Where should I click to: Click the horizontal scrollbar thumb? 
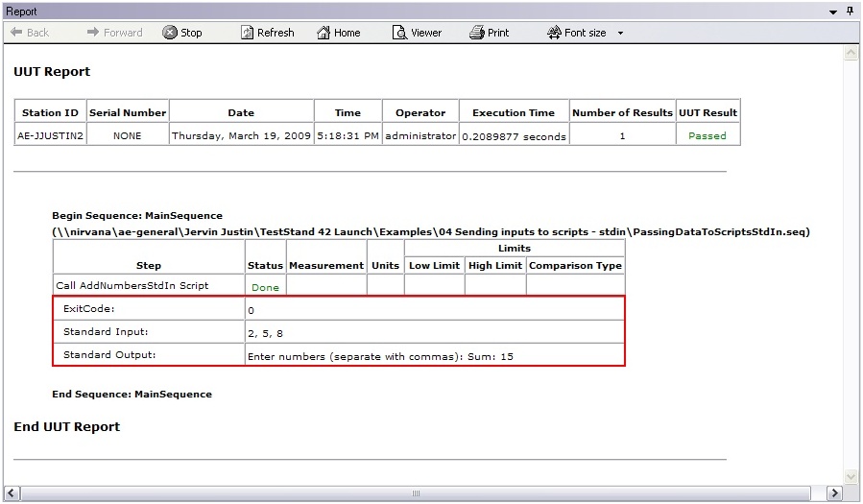(416, 493)
